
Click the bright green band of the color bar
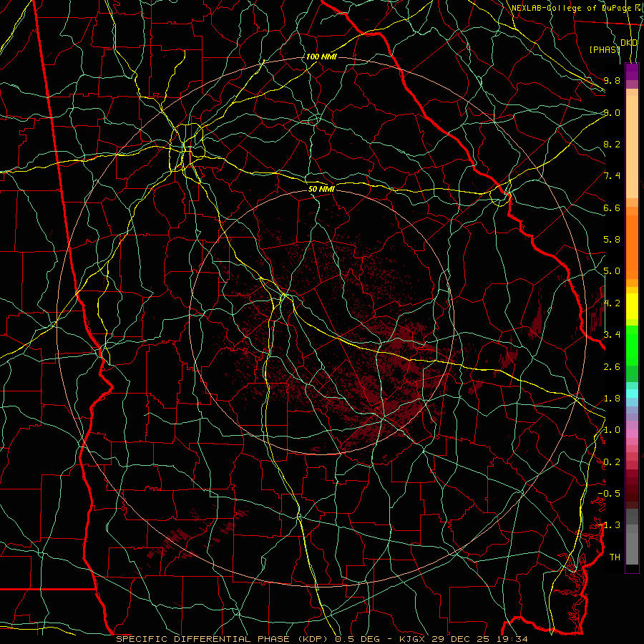tap(632, 346)
